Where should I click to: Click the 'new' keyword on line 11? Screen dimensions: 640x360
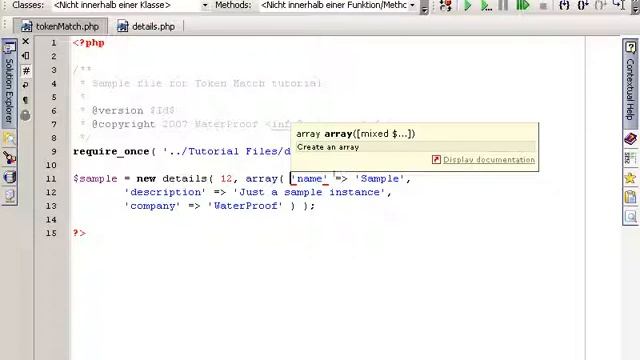pyautogui.click(x=146, y=178)
